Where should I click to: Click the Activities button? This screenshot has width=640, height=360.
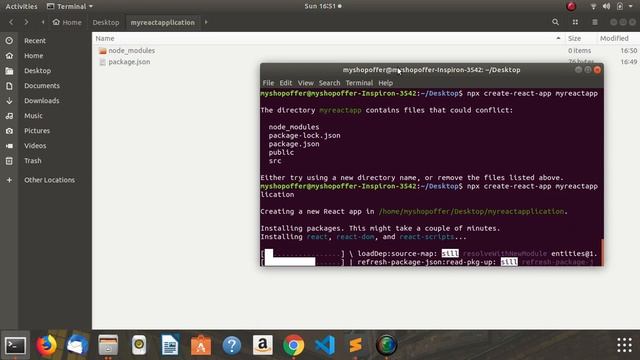tap(21, 6)
